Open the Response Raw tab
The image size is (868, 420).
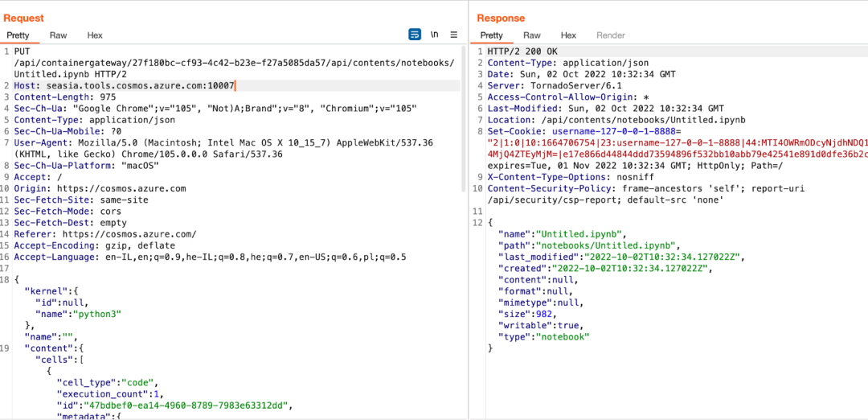pos(532,35)
